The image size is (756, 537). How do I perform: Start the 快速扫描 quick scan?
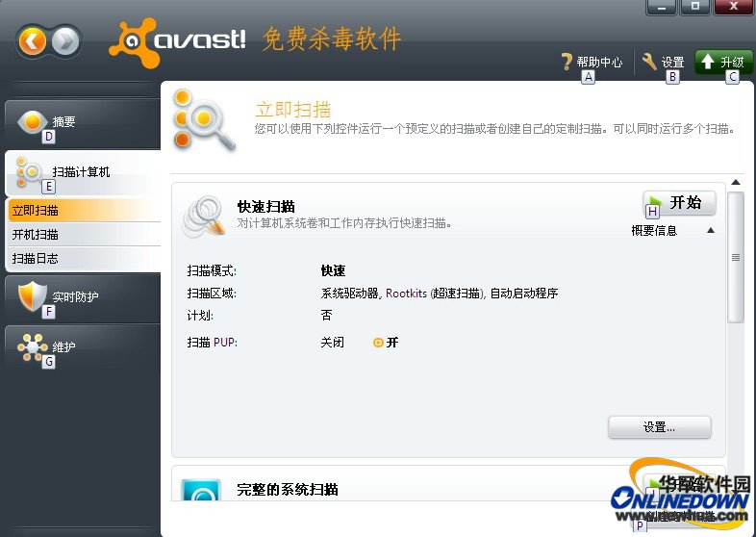click(x=679, y=203)
